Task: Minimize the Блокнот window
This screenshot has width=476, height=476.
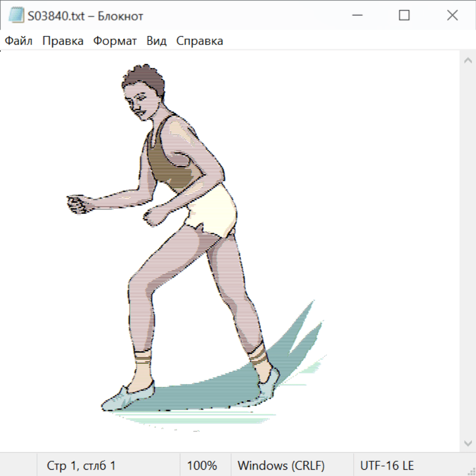Action: pyautogui.click(x=356, y=16)
